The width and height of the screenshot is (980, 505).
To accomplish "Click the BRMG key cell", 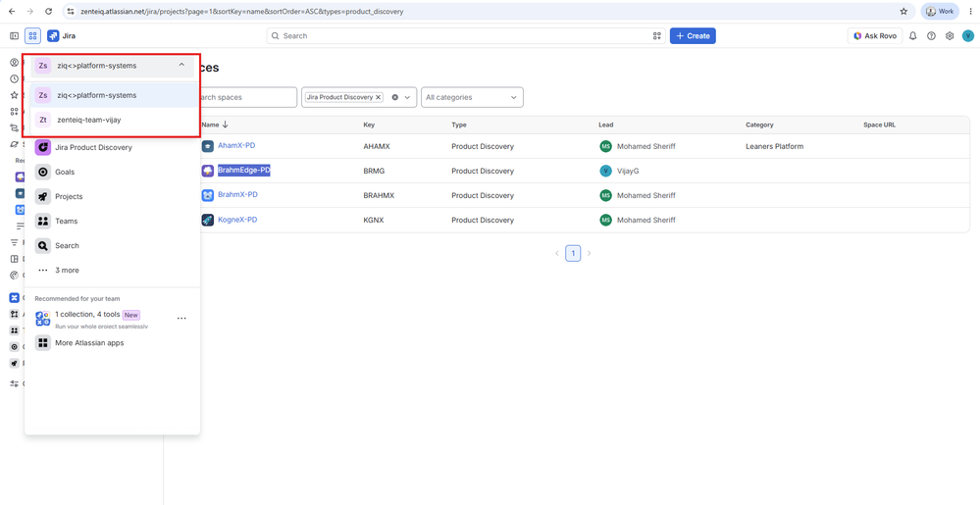I will (x=375, y=171).
